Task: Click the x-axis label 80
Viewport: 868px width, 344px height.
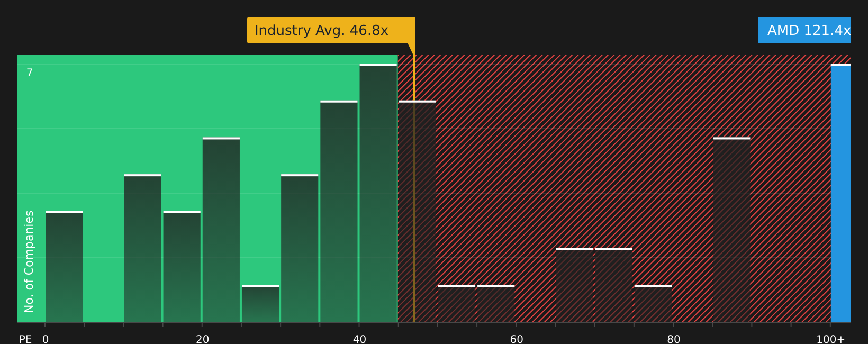Action: point(674,339)
